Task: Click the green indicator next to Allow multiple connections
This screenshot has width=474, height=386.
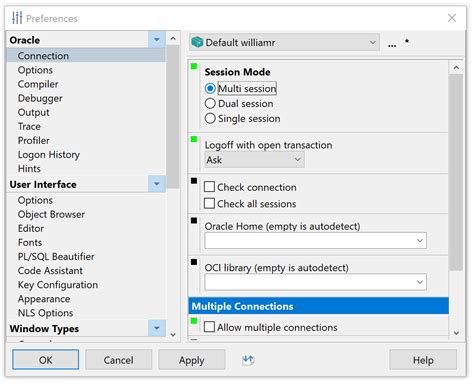Action: click(194, 321)
